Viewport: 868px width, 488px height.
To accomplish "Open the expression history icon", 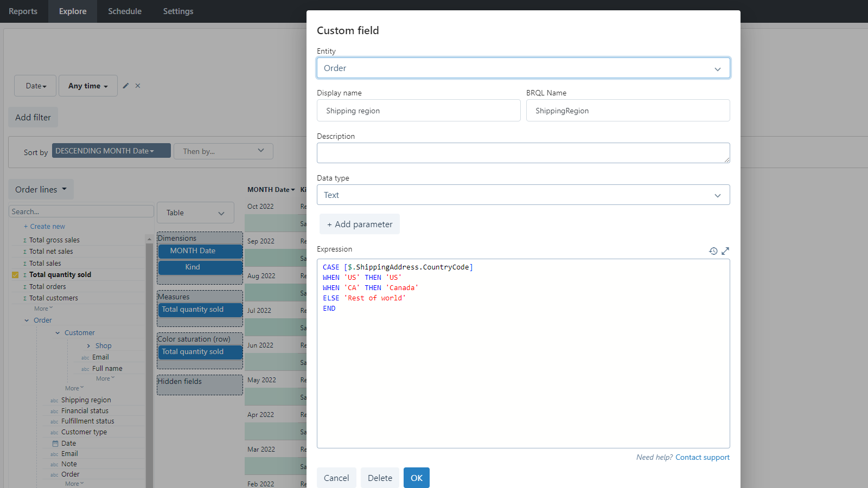I will tap(713, 251).
